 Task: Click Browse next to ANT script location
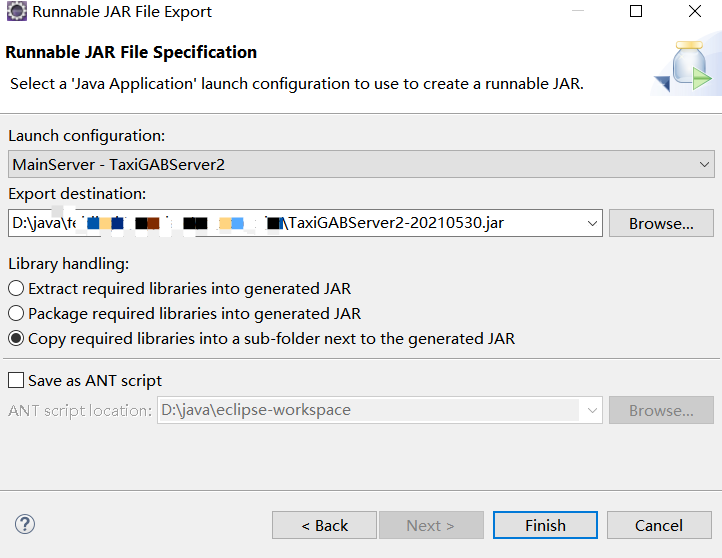pyautogui.click(x=661, y=410)
